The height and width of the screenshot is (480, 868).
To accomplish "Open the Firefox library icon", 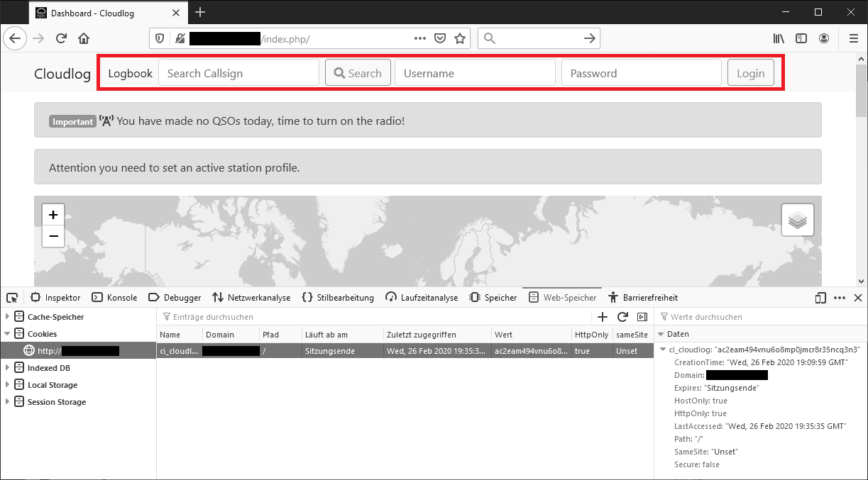I will pos(778,38).
